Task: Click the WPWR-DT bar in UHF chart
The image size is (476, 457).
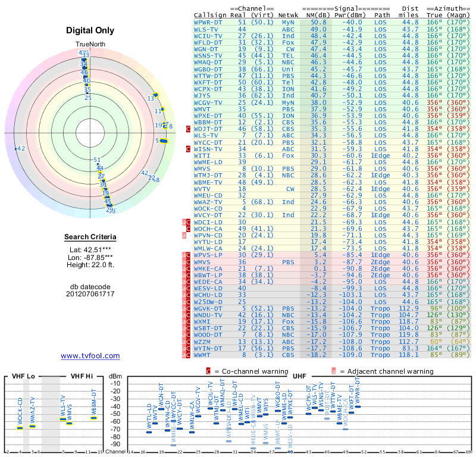Action: pos(358,406)
